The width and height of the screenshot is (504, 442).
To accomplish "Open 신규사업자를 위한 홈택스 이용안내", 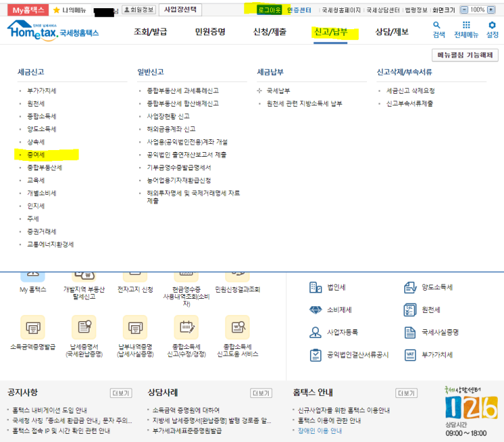I will click(x=344, y=410).
